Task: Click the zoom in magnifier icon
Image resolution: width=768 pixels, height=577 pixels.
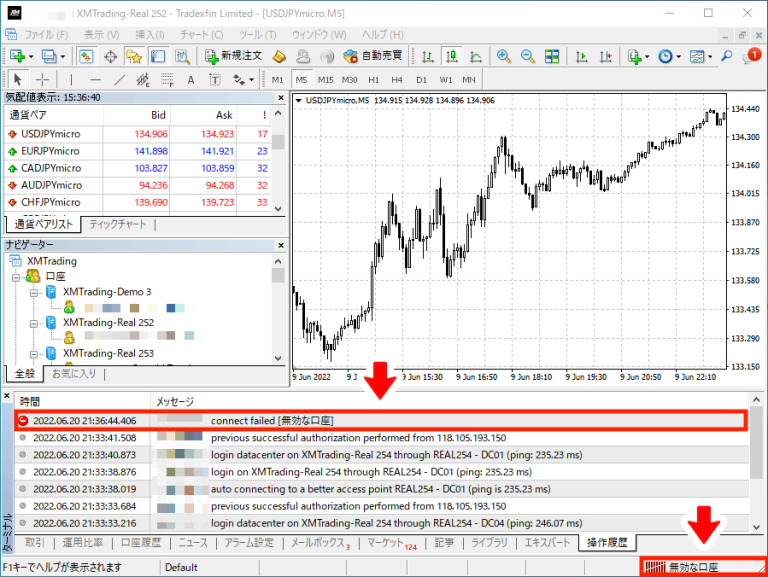Action: click(501, 56)
